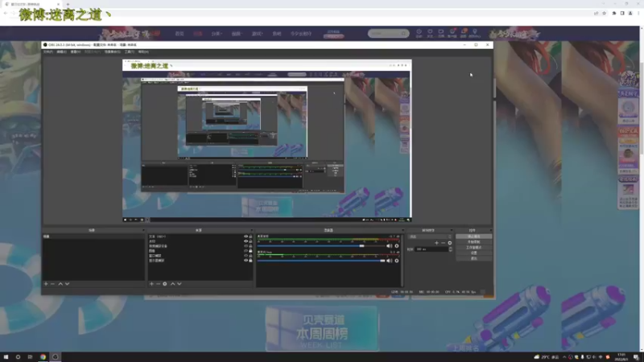644x362 pixels.
Task: Toggle visibility of the 文本 (GDI+) source
Action: [246, 237]
